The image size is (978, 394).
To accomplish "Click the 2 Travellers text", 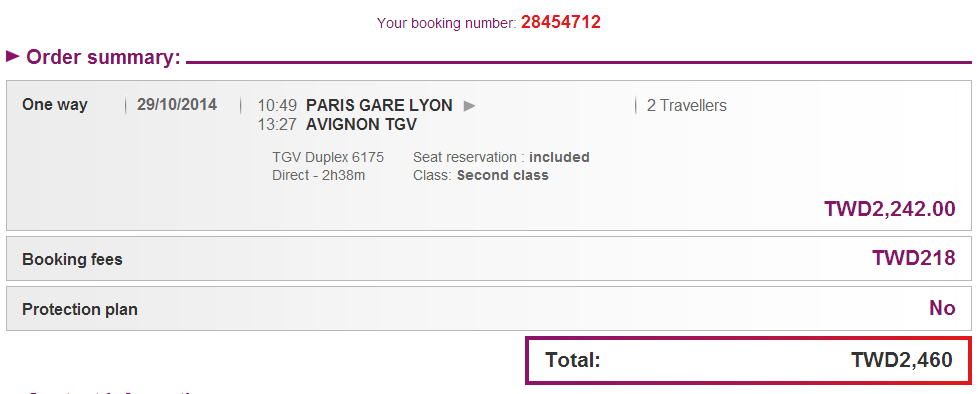I will tap(687, 105).
